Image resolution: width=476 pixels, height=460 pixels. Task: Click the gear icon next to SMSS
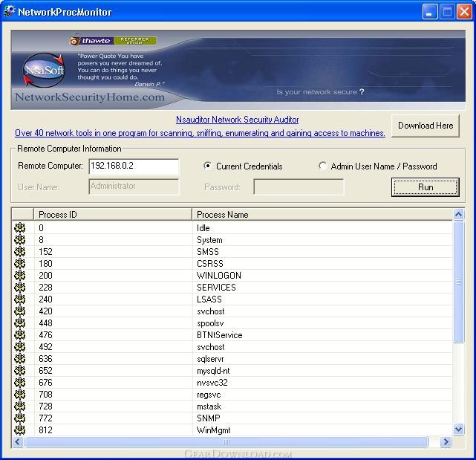point(20,252)
